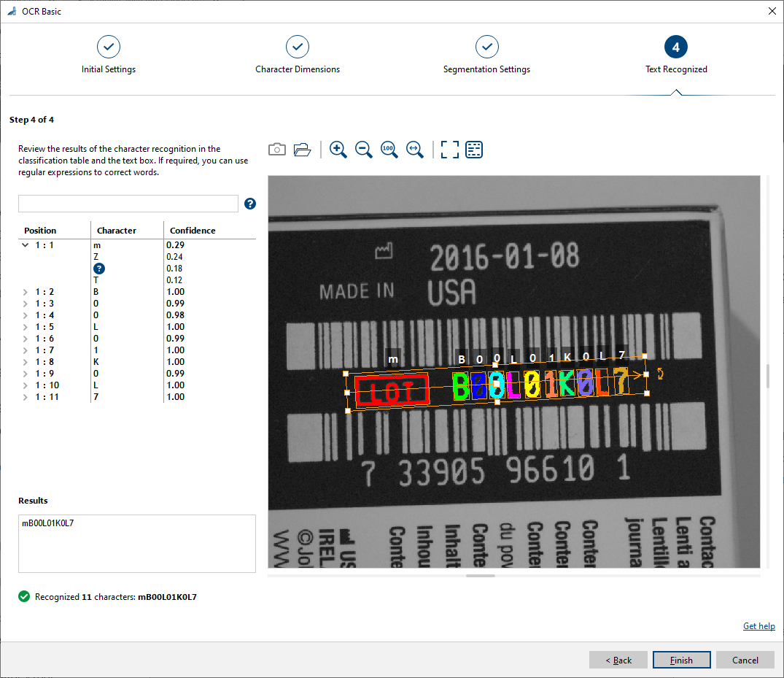This screenshot has height=678, width=784.
Task: Zoom in on the image
Action: 338,149
